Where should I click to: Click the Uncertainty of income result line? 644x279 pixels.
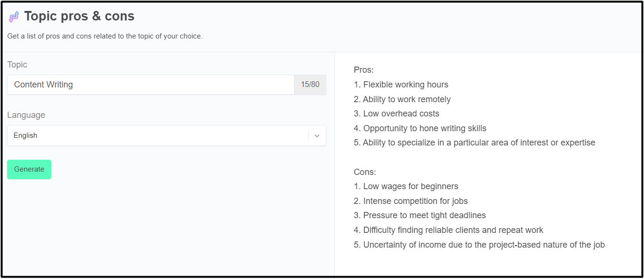479,245
